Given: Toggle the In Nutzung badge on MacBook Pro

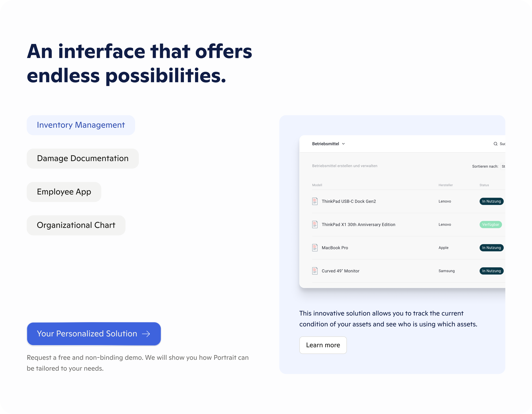Looking at the screenshot, I should point(491,247).
